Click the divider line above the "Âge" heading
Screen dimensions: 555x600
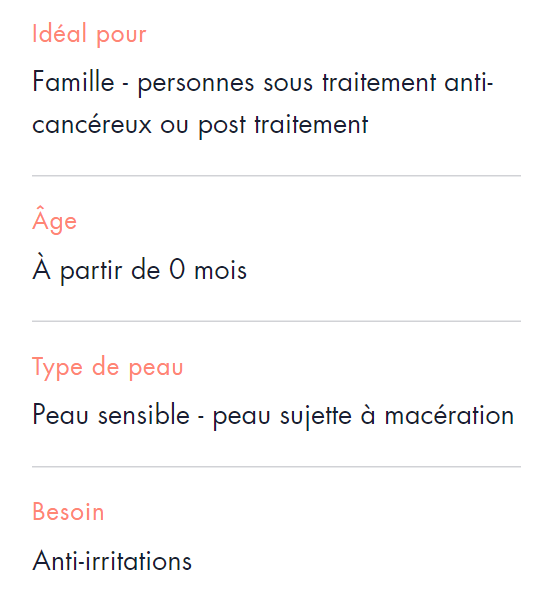click(x=276, y=176)
